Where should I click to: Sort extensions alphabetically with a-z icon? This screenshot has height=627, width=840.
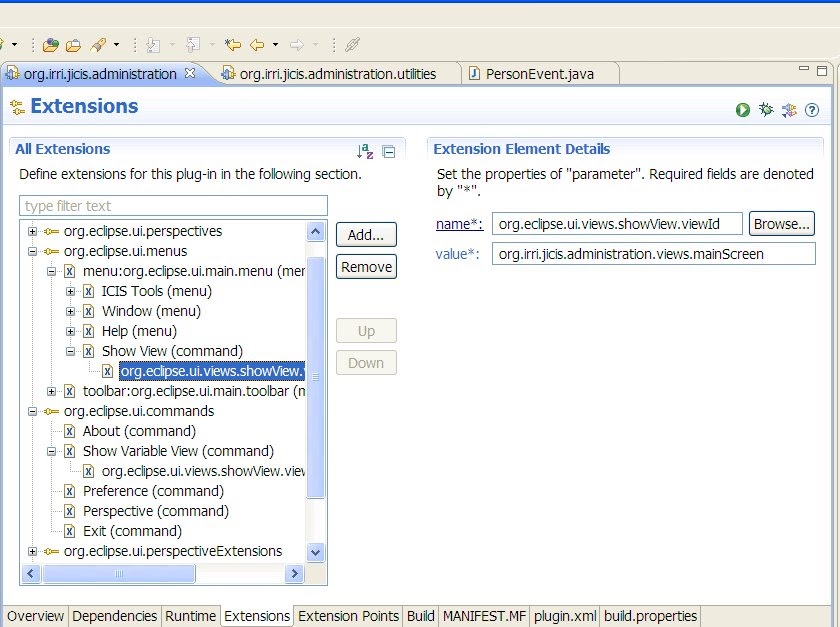point(365,151)
